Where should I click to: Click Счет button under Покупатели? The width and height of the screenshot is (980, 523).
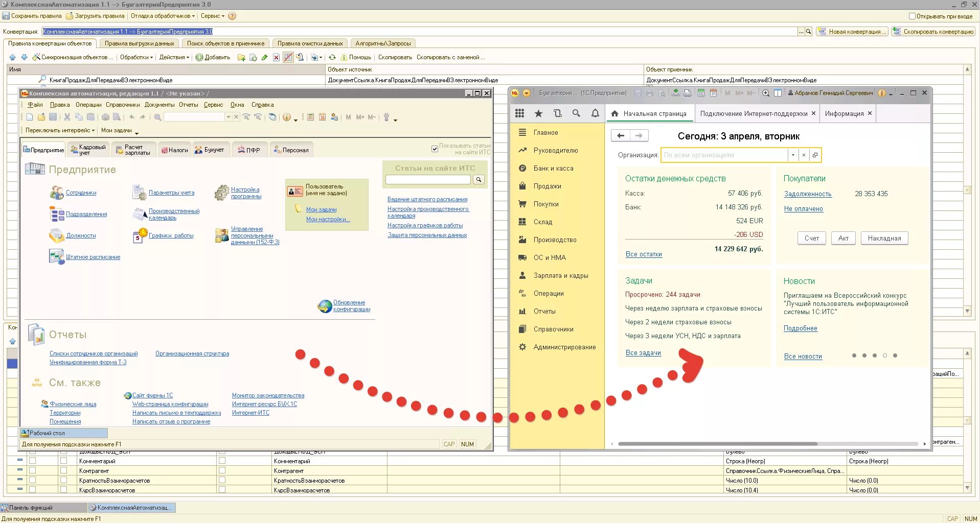[811, 238]
